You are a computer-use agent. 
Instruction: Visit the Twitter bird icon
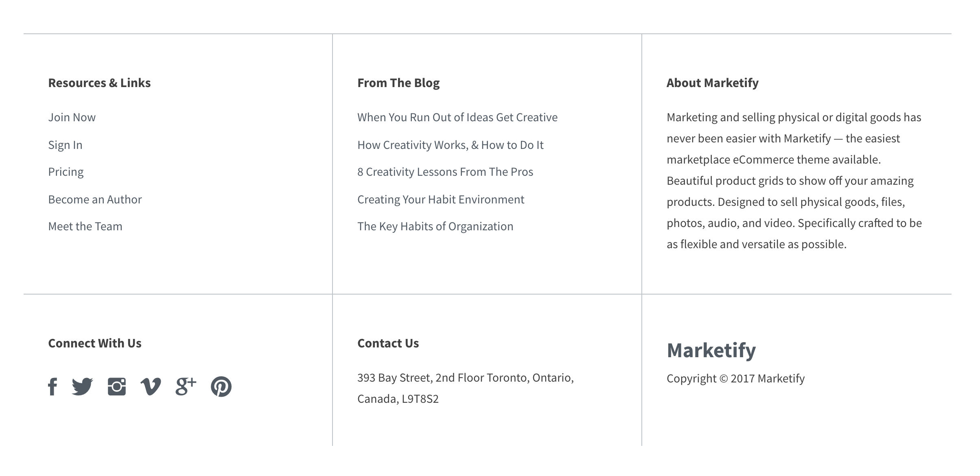click(82, 386)
